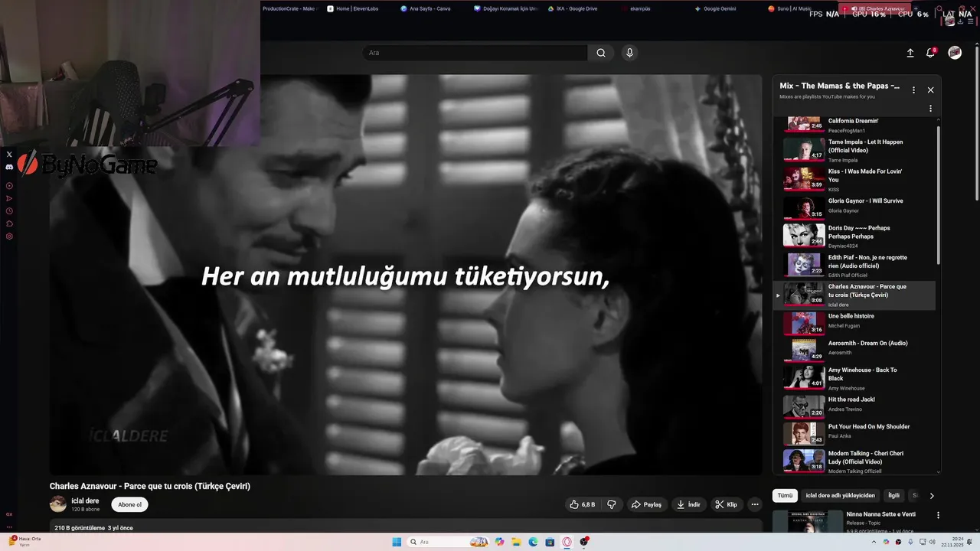980x551 pixels.
Task: Switch to the İKA - Google Drive tab
Action: [577, 8]
